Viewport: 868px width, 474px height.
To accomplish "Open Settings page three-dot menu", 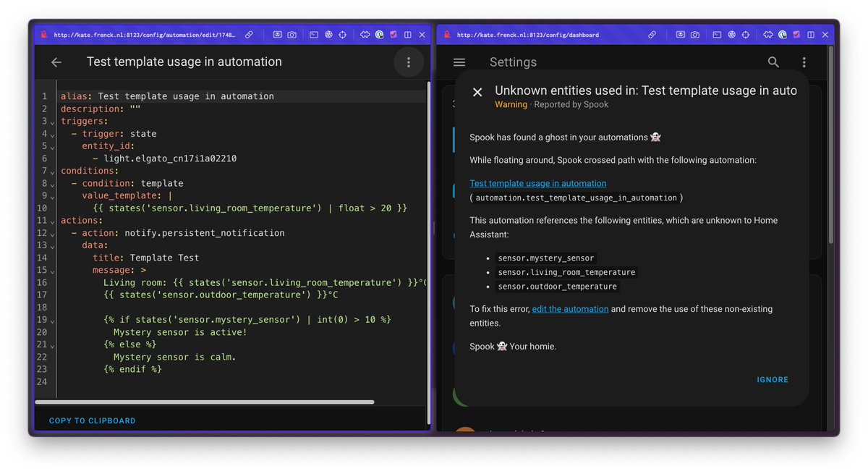I will [804, 62].
